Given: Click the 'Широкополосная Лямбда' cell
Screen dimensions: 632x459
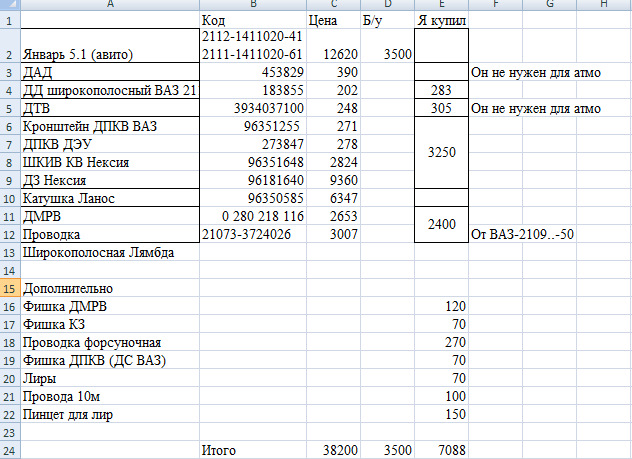Looking at the screenshot, I should [x=110, y=252].
